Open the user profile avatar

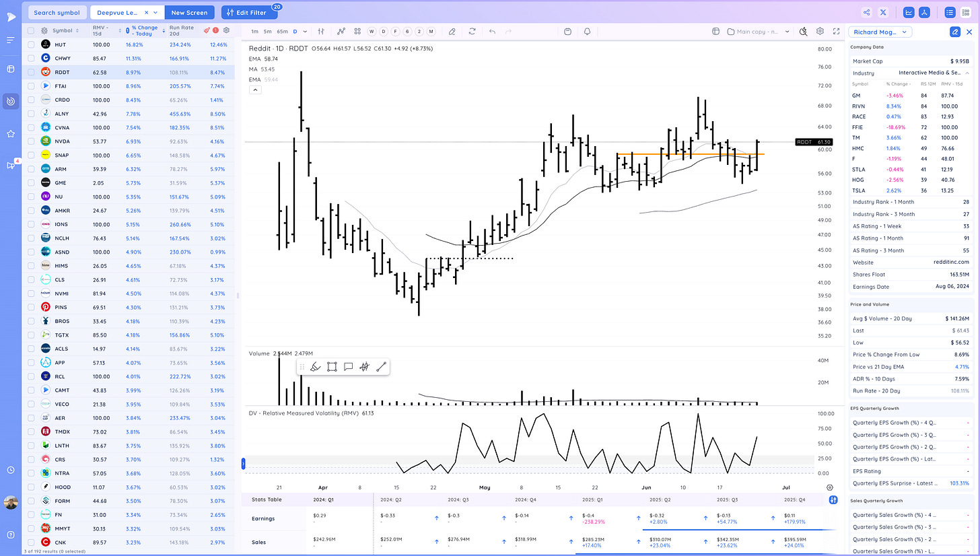(x=11, y=503)
